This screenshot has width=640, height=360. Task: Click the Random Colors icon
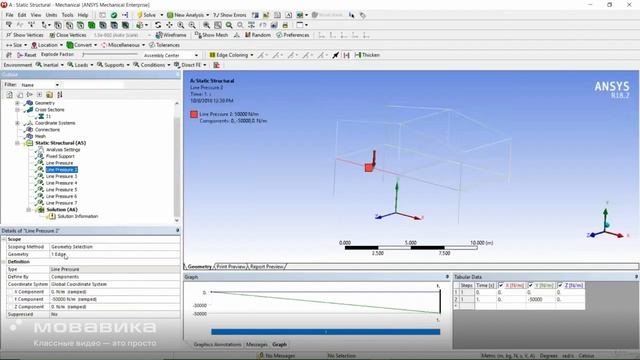248,35
